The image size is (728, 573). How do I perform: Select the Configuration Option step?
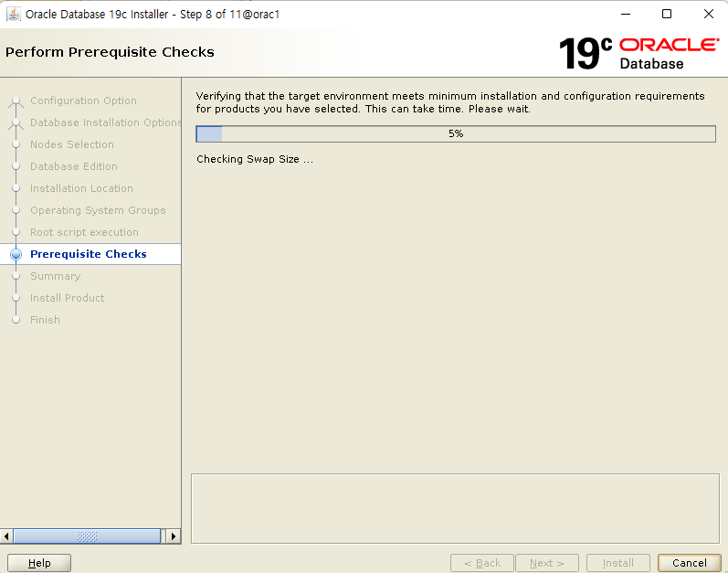click(83, 101)
